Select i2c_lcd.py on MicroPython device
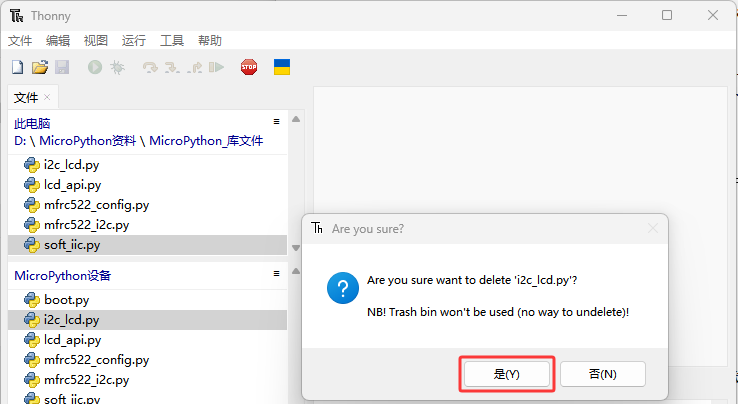 147,320
